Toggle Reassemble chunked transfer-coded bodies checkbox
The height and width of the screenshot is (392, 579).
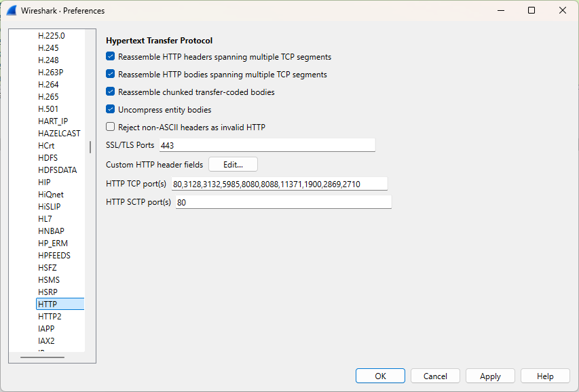110,92
